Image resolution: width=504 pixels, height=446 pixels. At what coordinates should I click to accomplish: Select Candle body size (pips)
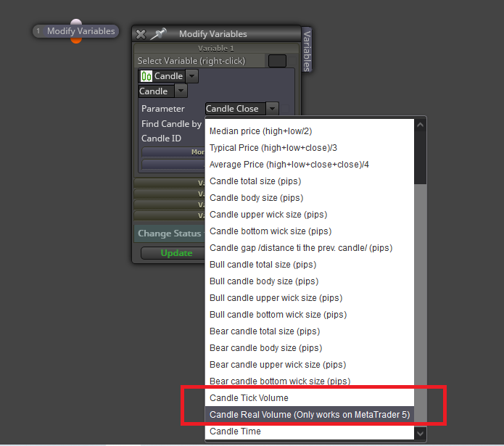click(x=310, y=198)
